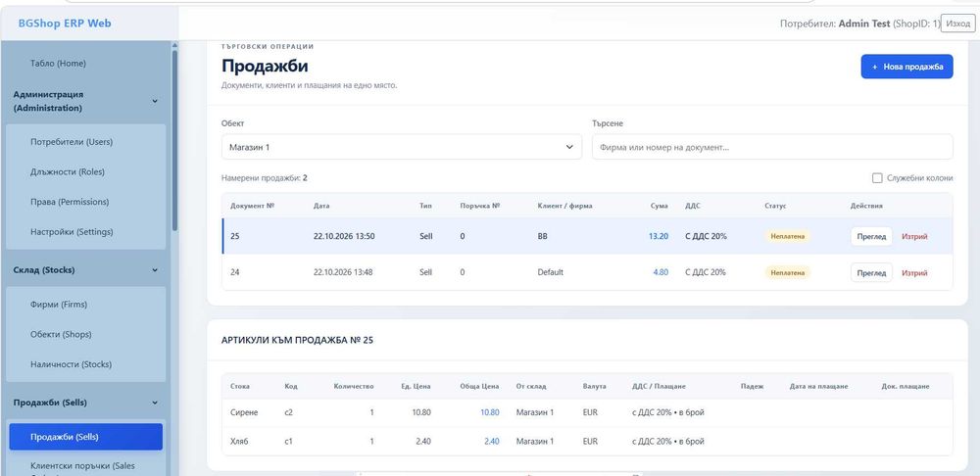Click article Сирене in items table

click(x=244, y=412)
